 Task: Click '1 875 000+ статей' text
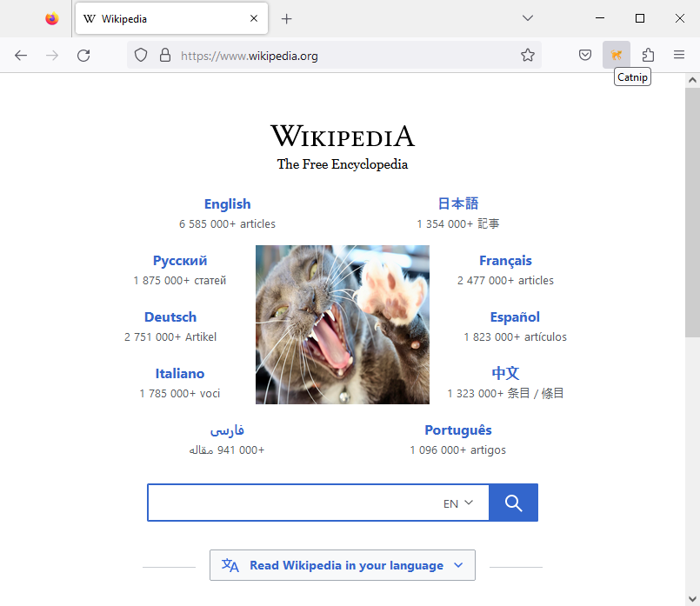coord(179,280)
